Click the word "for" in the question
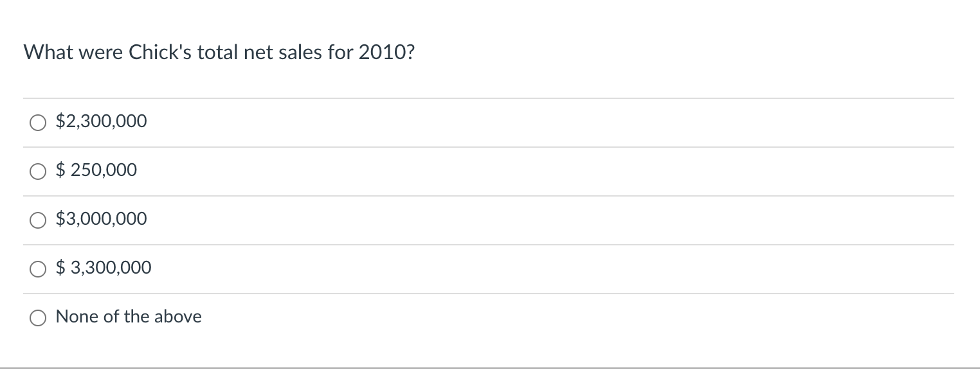Viewport: 980px width, 370px height. pos(340,53)
